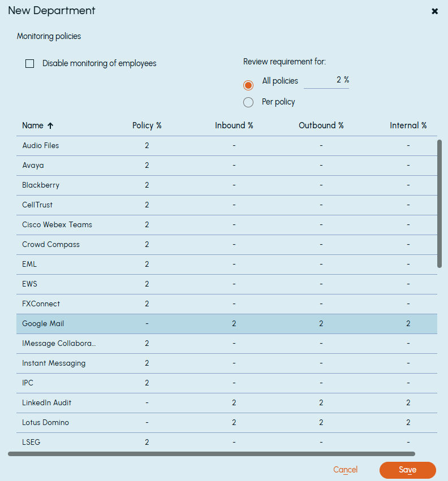The width and height of the screenshot is (448, 481).
Task: Select the Cisco Webex Teams row
Action: coord(227,225)
